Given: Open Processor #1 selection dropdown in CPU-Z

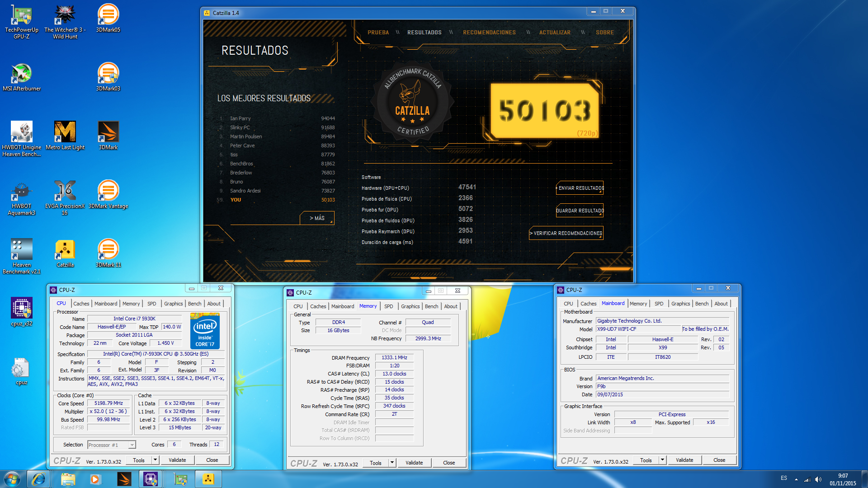Looking at the screenshot, I should [x=112, y=445].
